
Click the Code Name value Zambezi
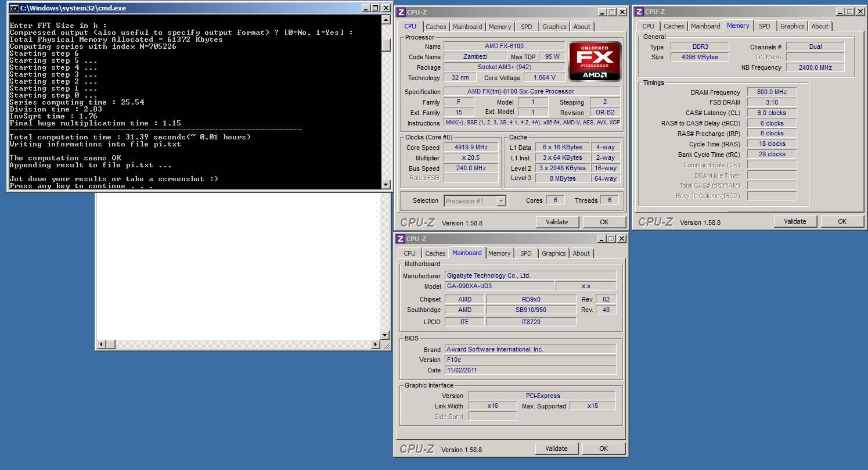(x=475, y=57)
